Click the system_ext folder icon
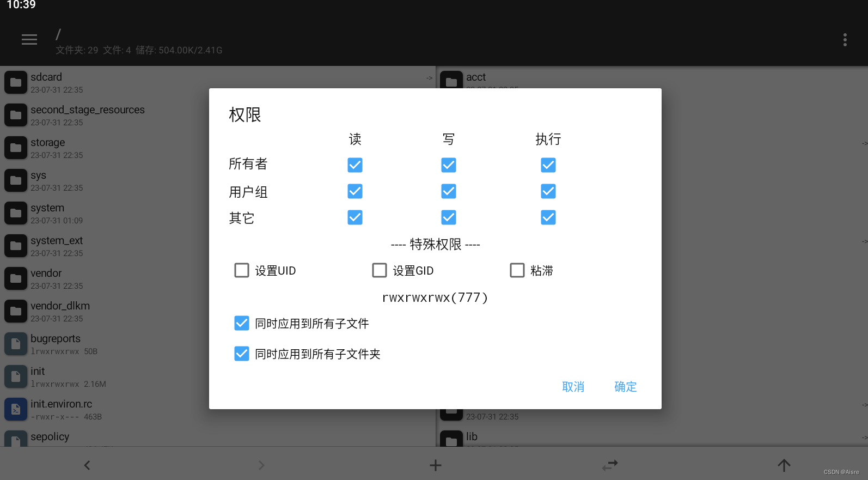This screenshot has height=480, width=868. 16,246
